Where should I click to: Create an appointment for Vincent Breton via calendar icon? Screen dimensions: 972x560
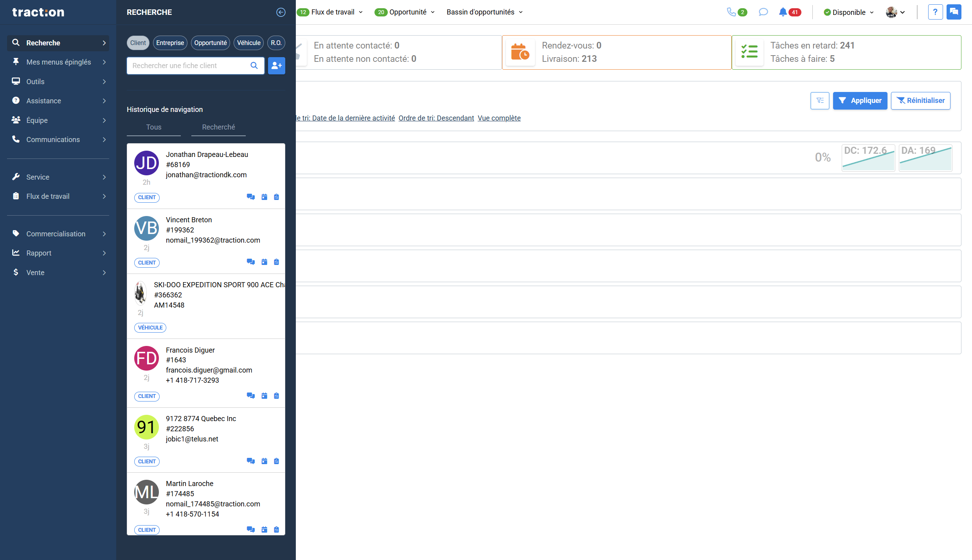click(x=264, y=262)
